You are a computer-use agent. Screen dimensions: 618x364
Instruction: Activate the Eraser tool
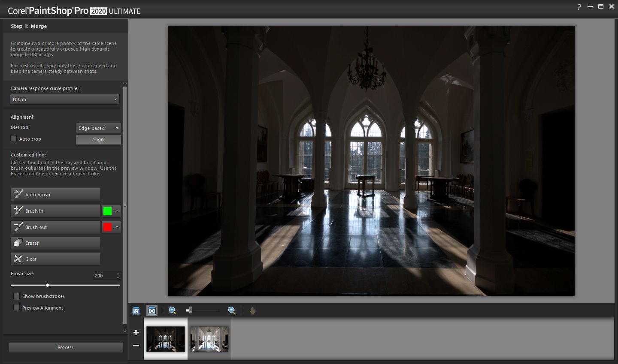[55, 243]
